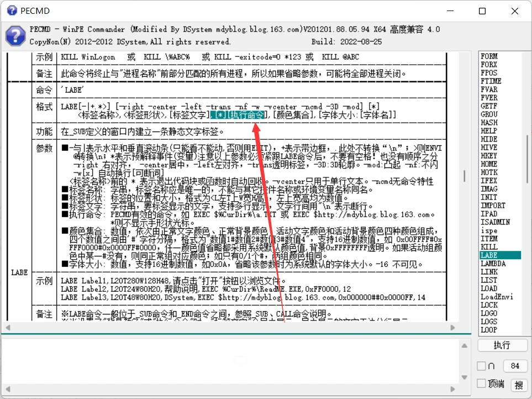This screenshot has height=399, width=532.
Task: Minimize the PECMD window
Action: (x=450, y=11)
